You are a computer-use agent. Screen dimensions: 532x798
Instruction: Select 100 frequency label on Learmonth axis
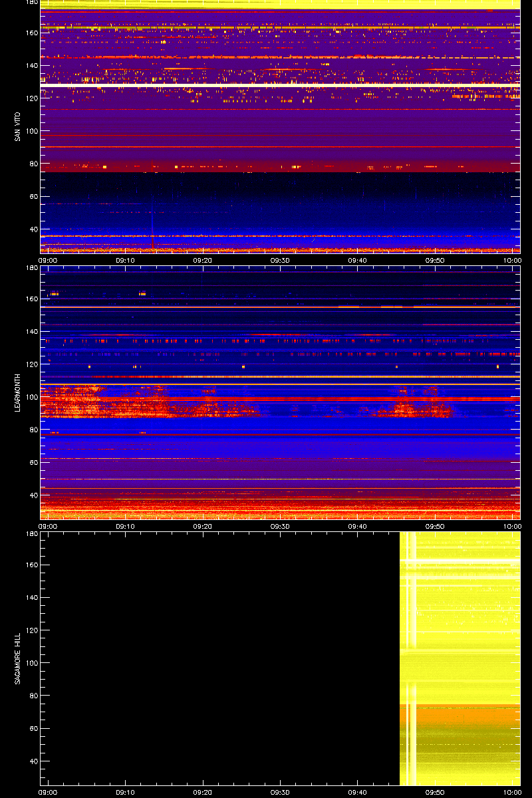[31, 396]
